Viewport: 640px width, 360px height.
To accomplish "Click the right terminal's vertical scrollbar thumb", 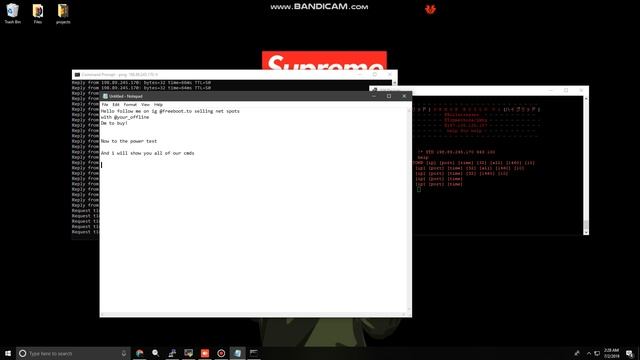I will 586,224.
